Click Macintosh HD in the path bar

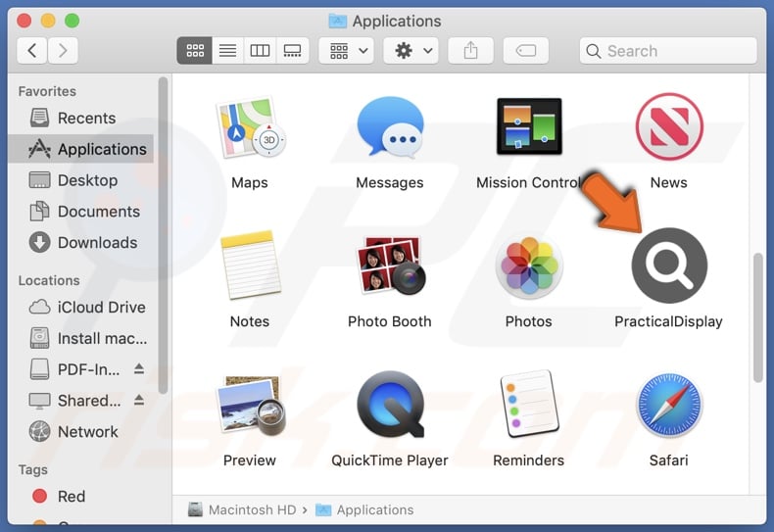[x=242, y=509]
